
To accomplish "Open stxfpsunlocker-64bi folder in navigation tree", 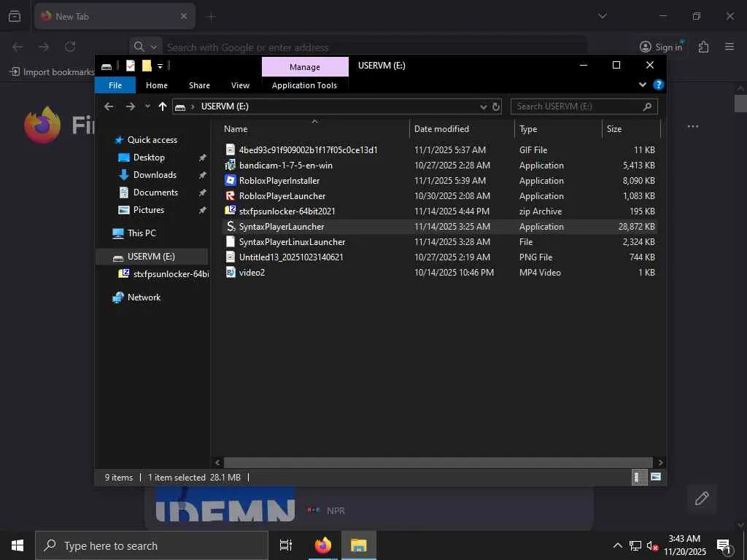I will [171, 274].
